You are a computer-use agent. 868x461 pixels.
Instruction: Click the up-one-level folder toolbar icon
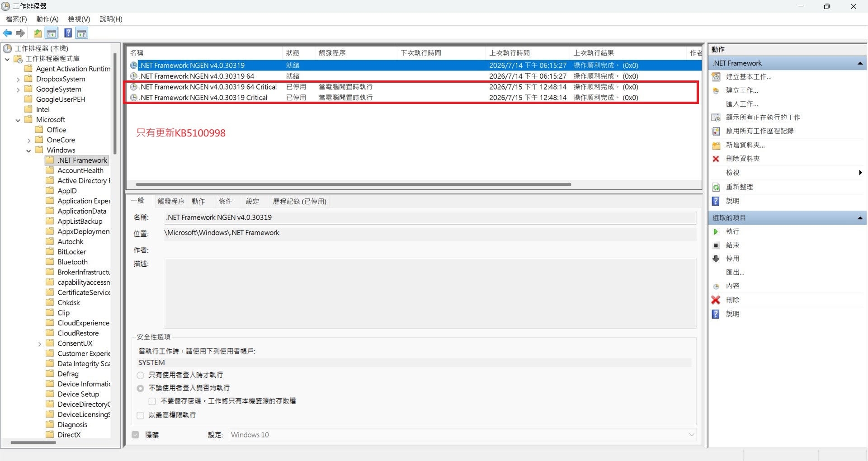[x=38, y=33]
